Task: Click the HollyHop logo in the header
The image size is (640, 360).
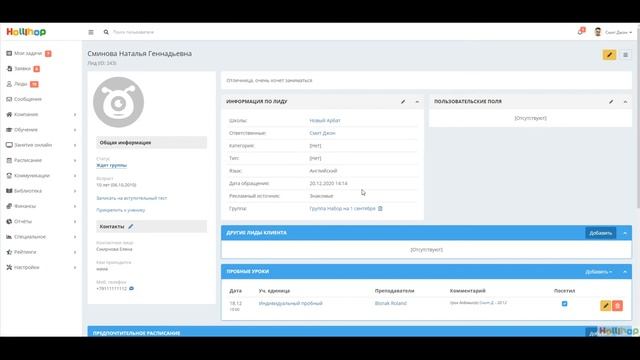Action: (x=26, y=32)
